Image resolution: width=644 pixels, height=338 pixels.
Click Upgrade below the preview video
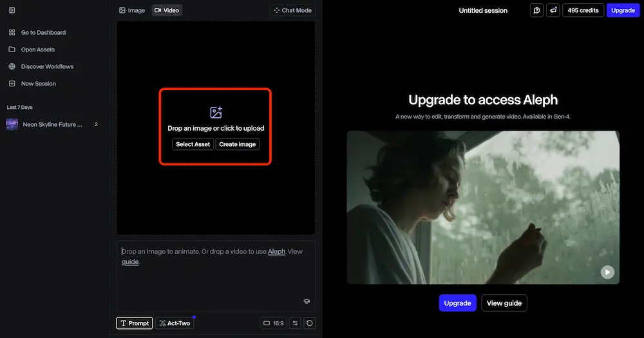click(457, 303)
